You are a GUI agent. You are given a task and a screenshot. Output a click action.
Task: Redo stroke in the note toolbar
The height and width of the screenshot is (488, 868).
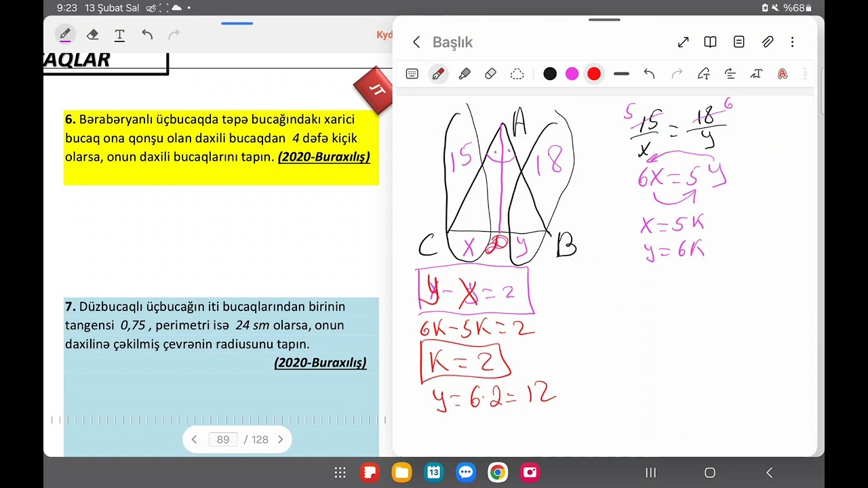[x=676, y=74]
